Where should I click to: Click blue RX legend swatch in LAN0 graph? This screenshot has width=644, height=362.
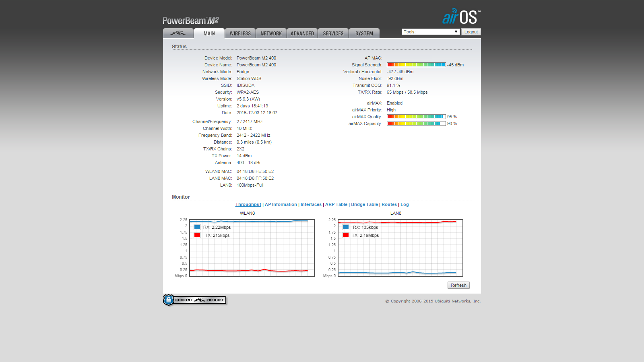pyautogui.click(x=346, y=227)
